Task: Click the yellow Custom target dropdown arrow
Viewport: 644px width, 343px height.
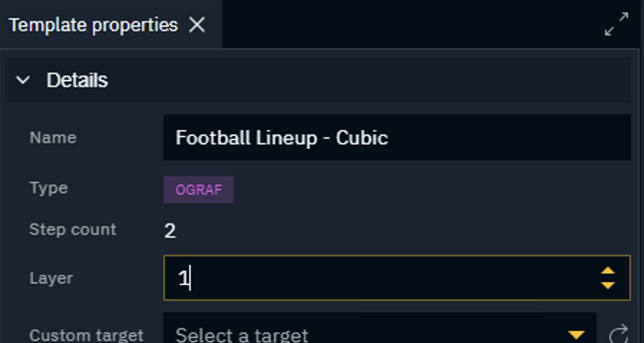Action: [576, 335]
